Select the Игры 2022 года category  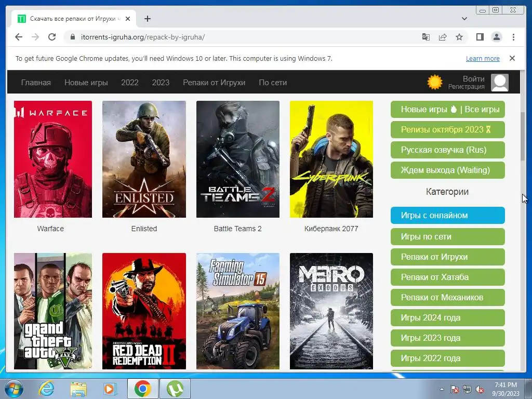pos(447,358)
